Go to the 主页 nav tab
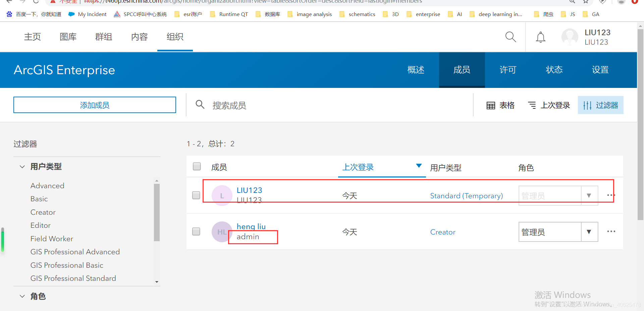Image resolution: width=644 pixels, height=311 pixels. click(x=33, y=37)
